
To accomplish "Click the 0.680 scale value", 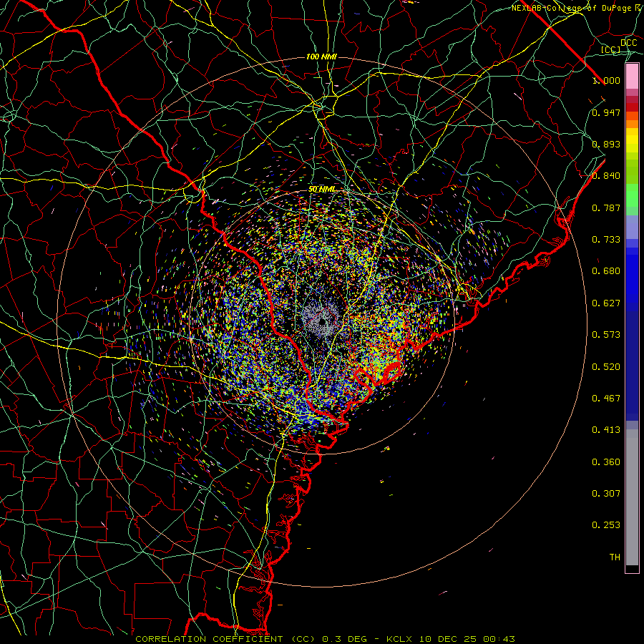I will click(606, 271).
